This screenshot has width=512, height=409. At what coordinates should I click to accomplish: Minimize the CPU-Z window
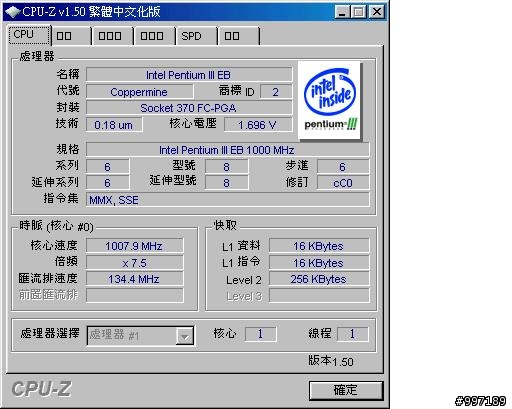tap(342, 12)
